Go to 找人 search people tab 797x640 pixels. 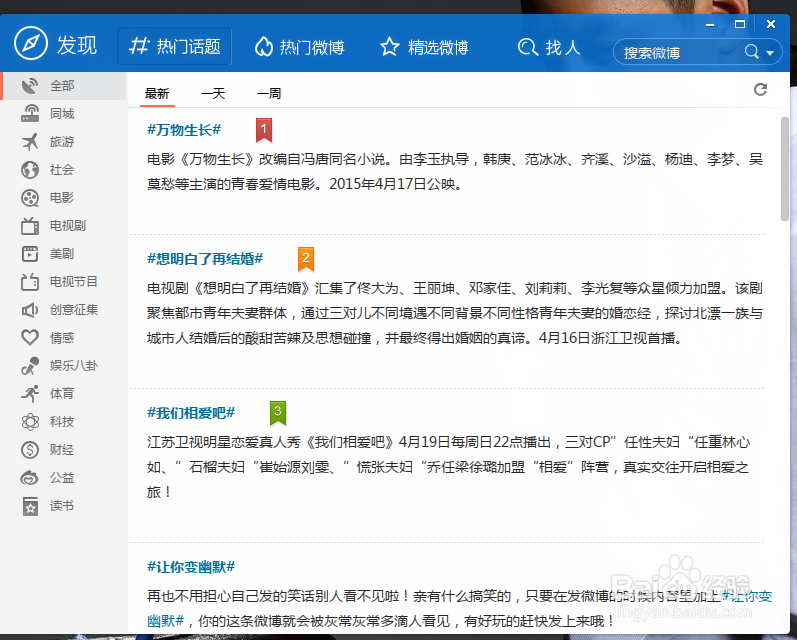coord(549,47)
